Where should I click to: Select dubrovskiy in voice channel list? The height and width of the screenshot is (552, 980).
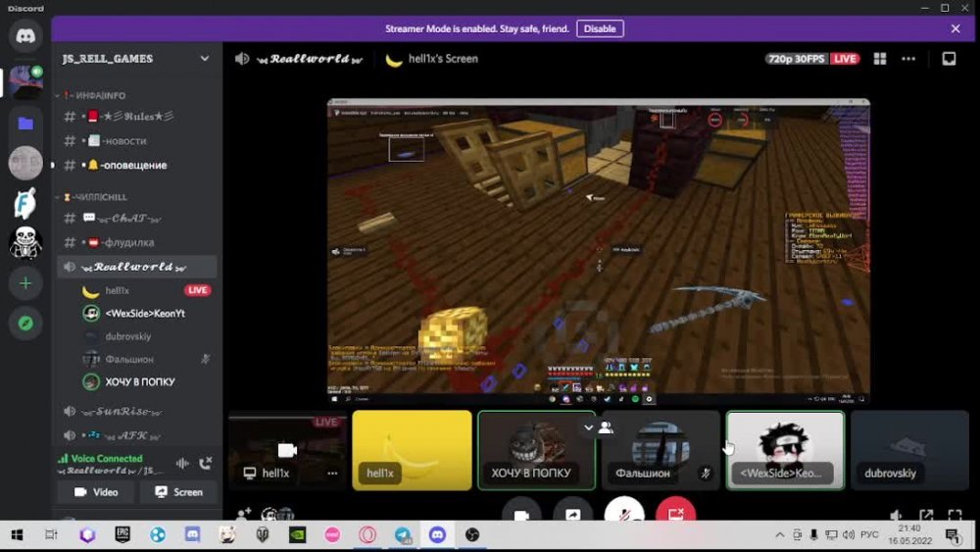(146, 336)
